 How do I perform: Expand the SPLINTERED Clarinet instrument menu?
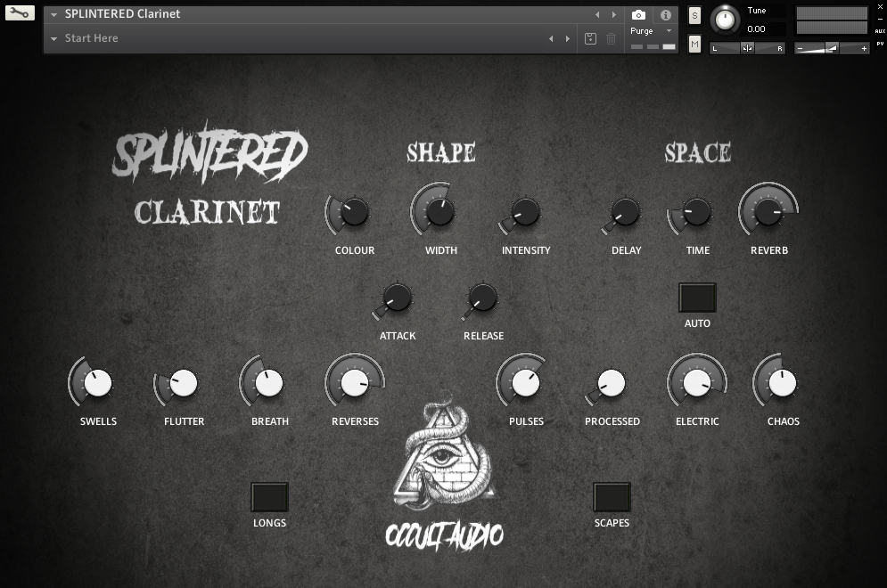click(53, 14)
